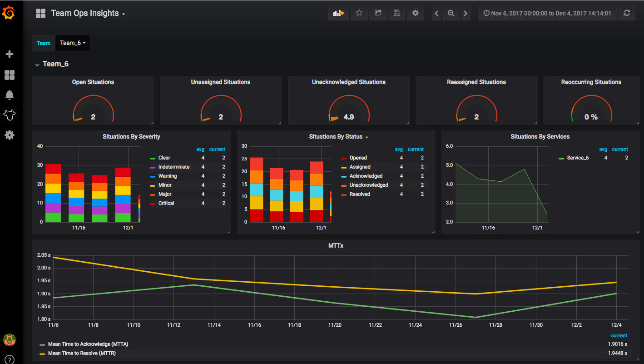The height and width of the screenshot is (364, 644).
Task: Open the Help question mark icon
Action: (9, 359)
